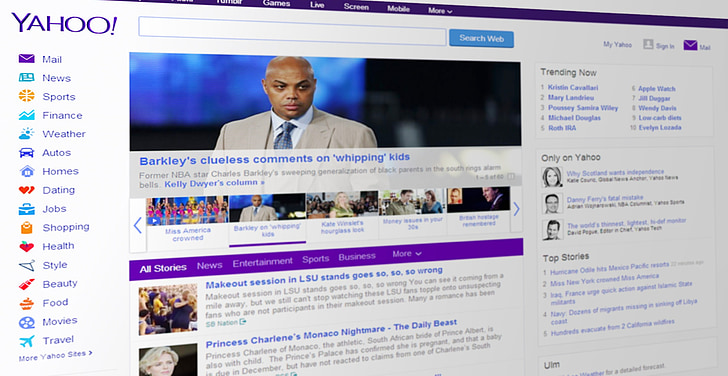Open Kelly Dwyer's column link
The image size is (728, 376).
point(214,183)
